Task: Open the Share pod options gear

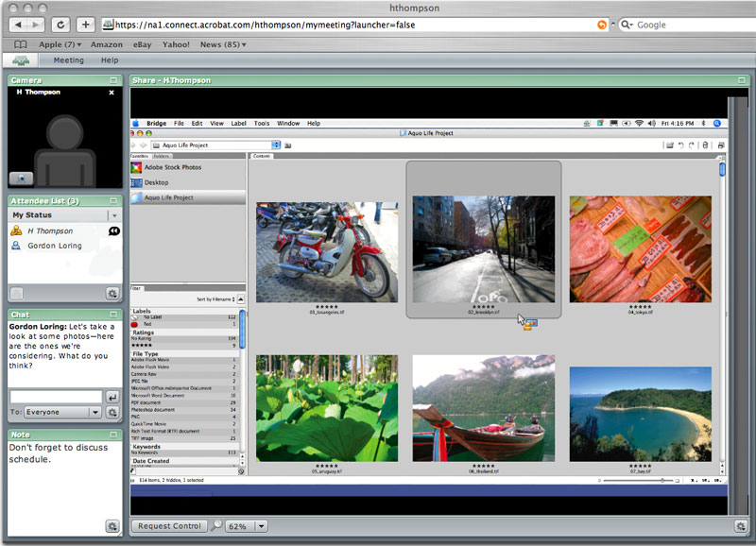Action: tap(741, 526)
